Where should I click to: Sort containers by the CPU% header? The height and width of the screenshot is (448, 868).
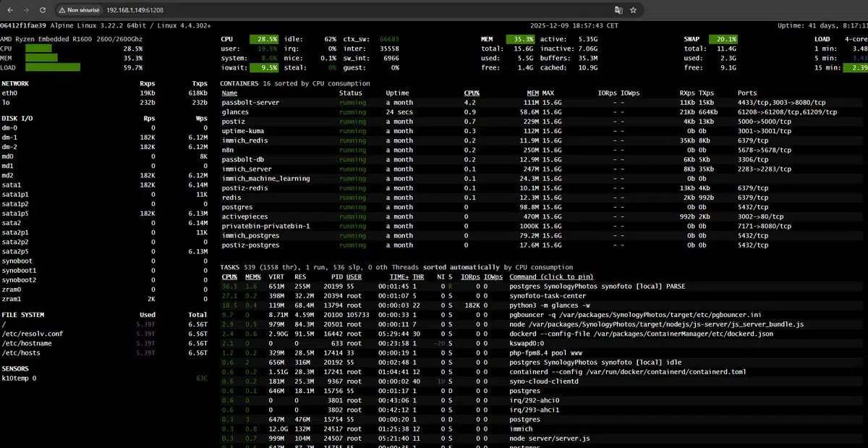pos(471,93)
